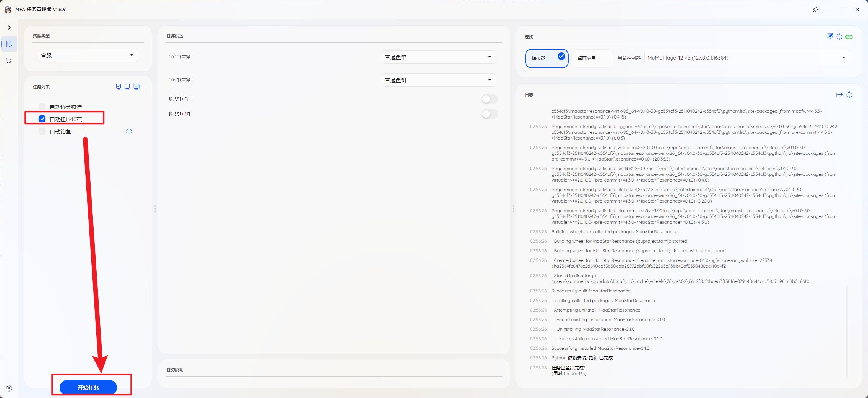Viewport: 868px width, 398px height.
Task: Click the task list sidebar icon
Action: [9, 44]
